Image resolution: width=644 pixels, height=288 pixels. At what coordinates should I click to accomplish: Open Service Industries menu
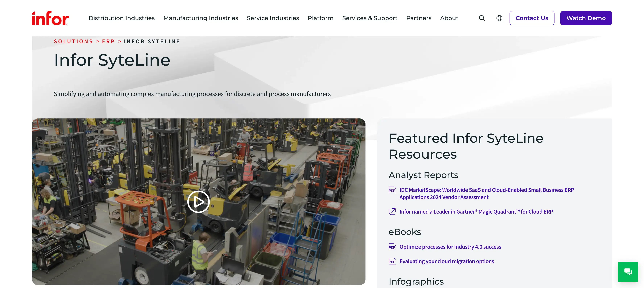pos(273,18)
